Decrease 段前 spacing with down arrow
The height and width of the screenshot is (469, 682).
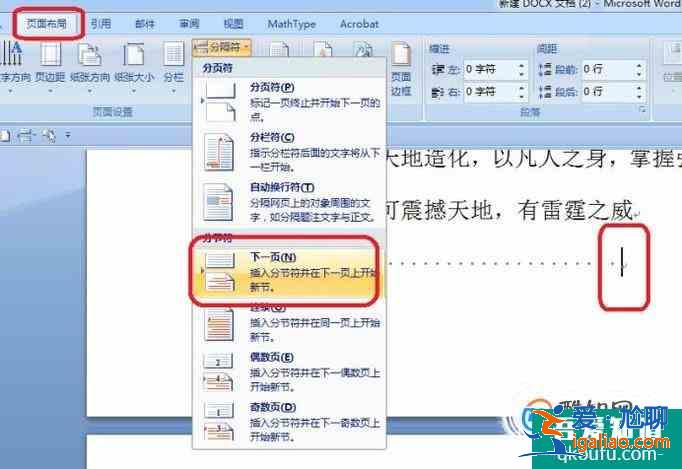click(x=639, y=74)
